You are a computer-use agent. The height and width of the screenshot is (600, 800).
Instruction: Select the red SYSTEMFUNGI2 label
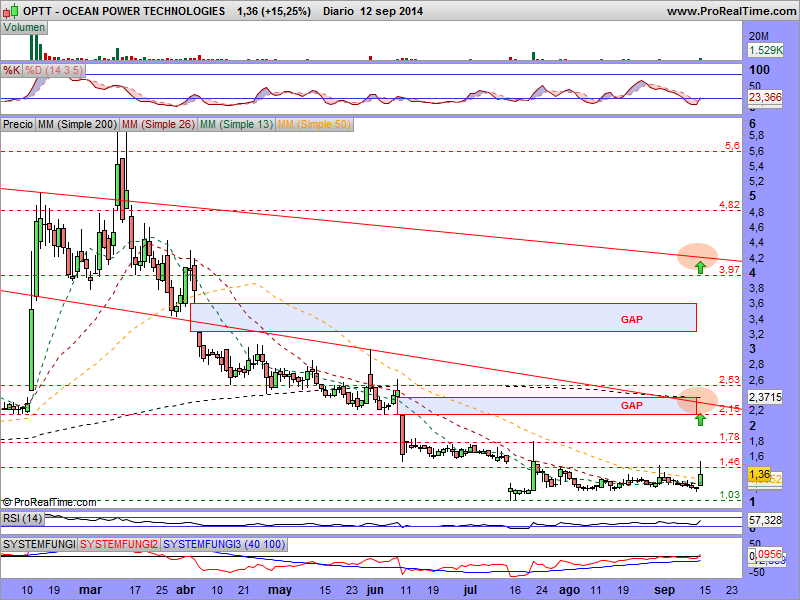pos(119,544)
